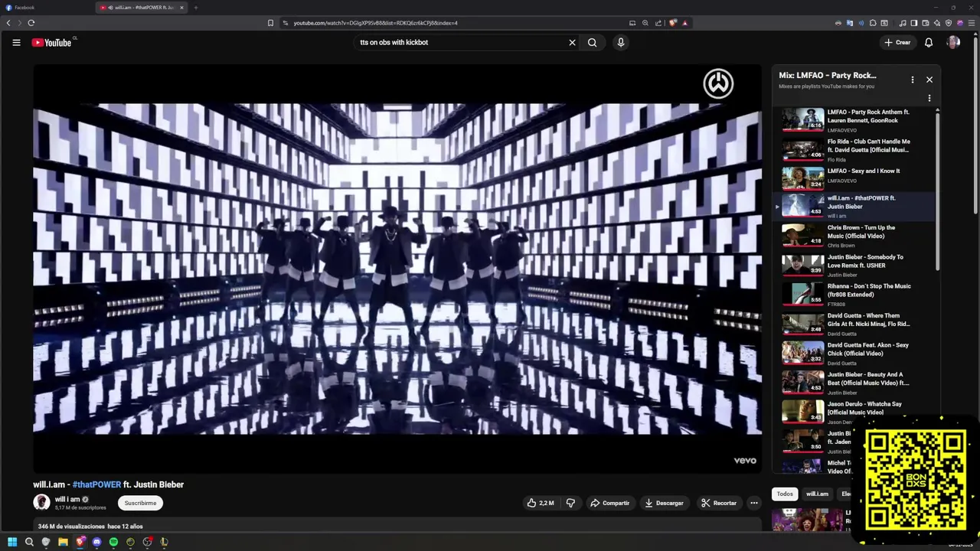The width and height of the screenshot is (980, 551).
Task: Download video with Descargar button
Action: [665, 503]
